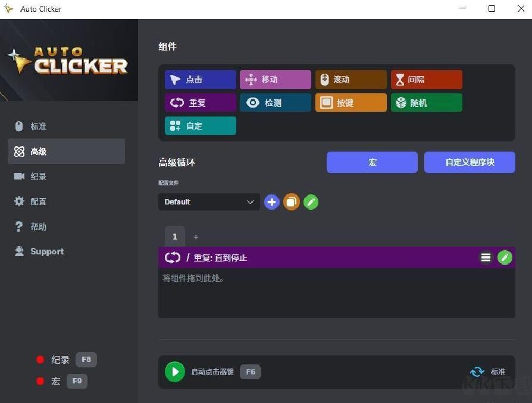
Task: Open the Default profile dropdown
Action: 209,202
